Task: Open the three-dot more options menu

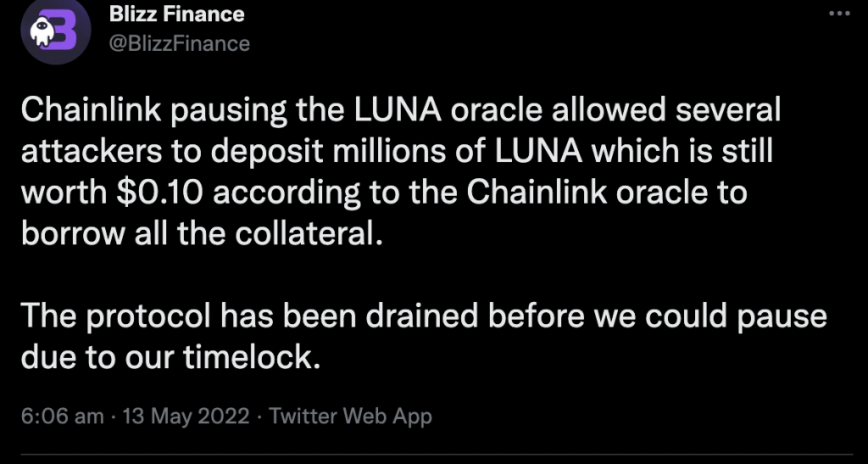Action: tap(839, 14)
